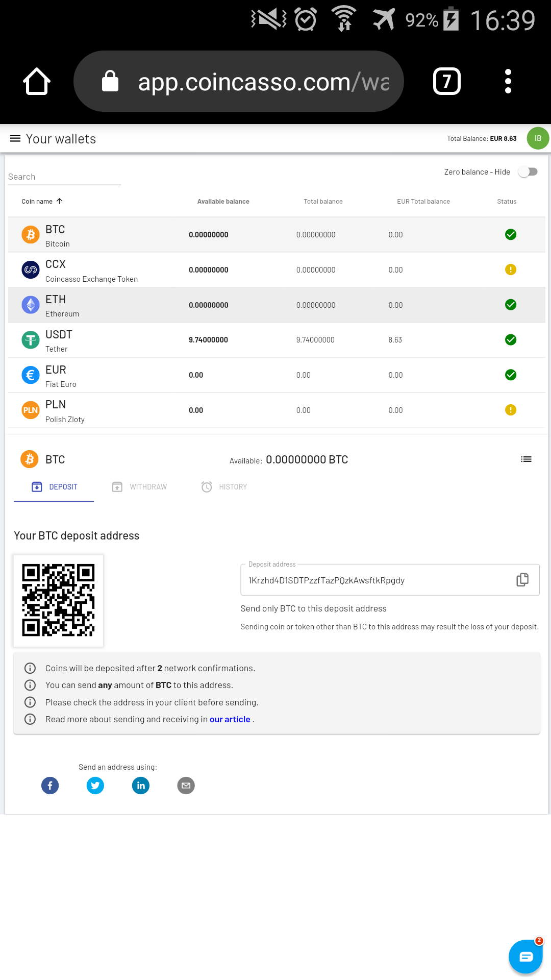Click the green status check for BTC

[x=511, y=234]
